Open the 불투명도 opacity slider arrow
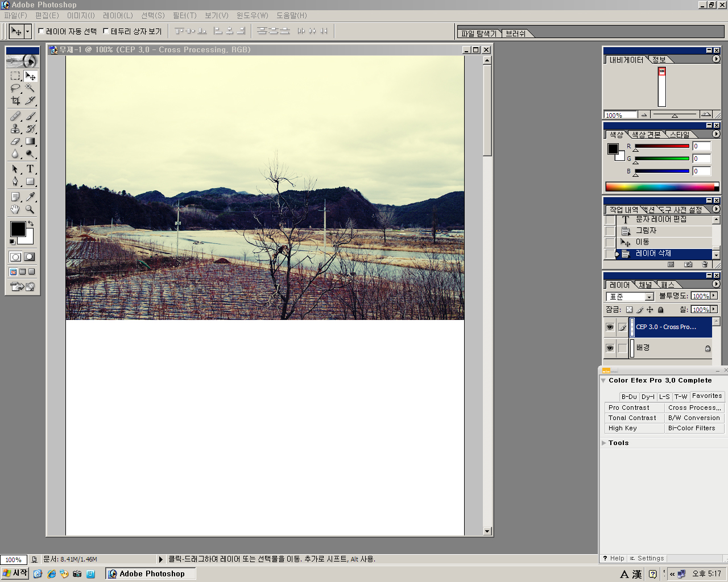This screenshot has height=582, width=728. click(714, 296)
